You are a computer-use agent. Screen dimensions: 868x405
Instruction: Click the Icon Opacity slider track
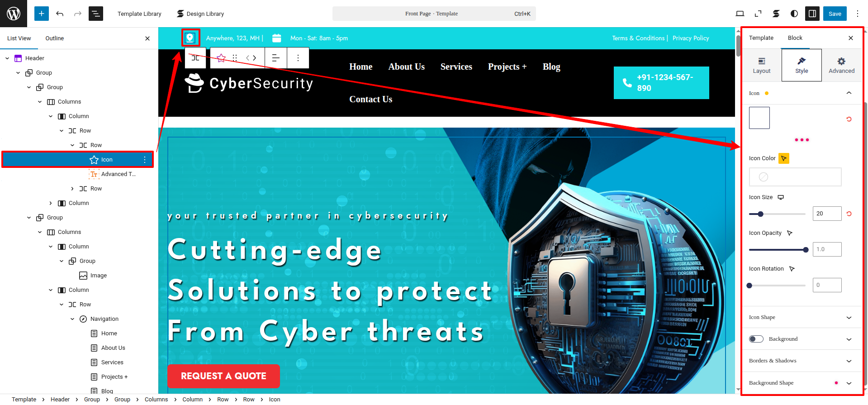(x=777, y=250)
